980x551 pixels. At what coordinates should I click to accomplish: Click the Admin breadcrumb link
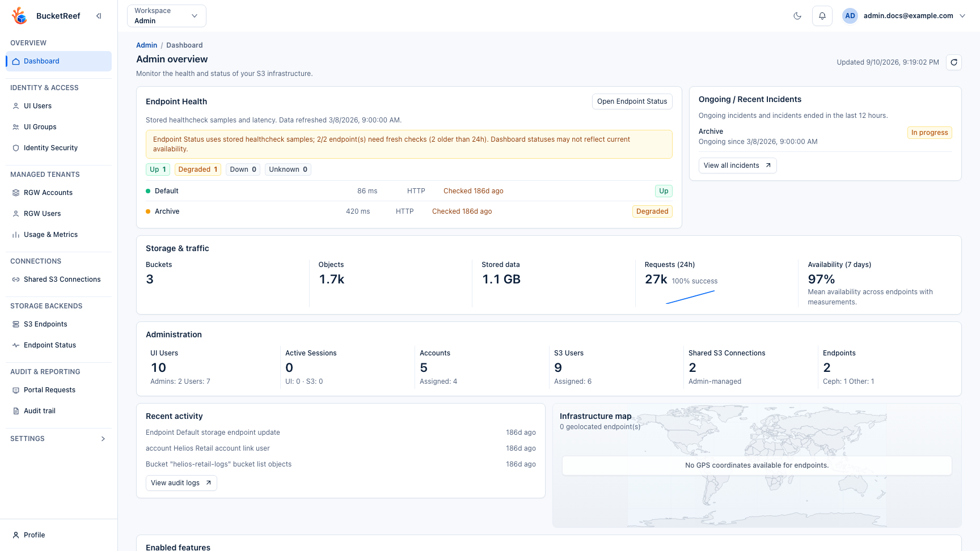tap(146, 45)
